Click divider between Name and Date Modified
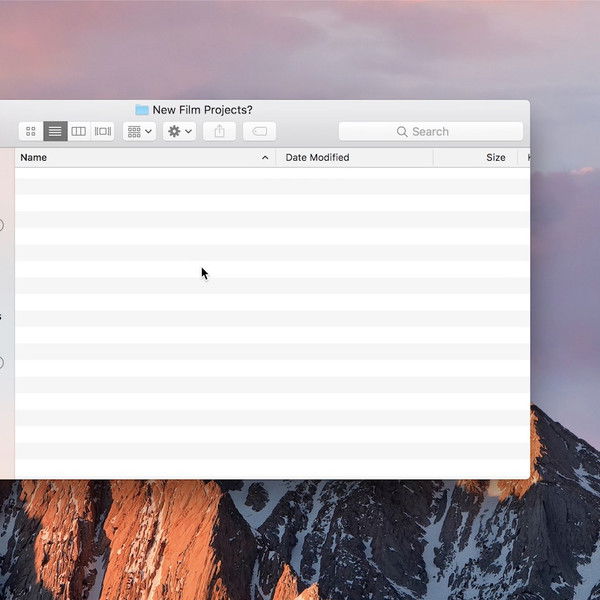600x600 pixels. click(275, 157)
